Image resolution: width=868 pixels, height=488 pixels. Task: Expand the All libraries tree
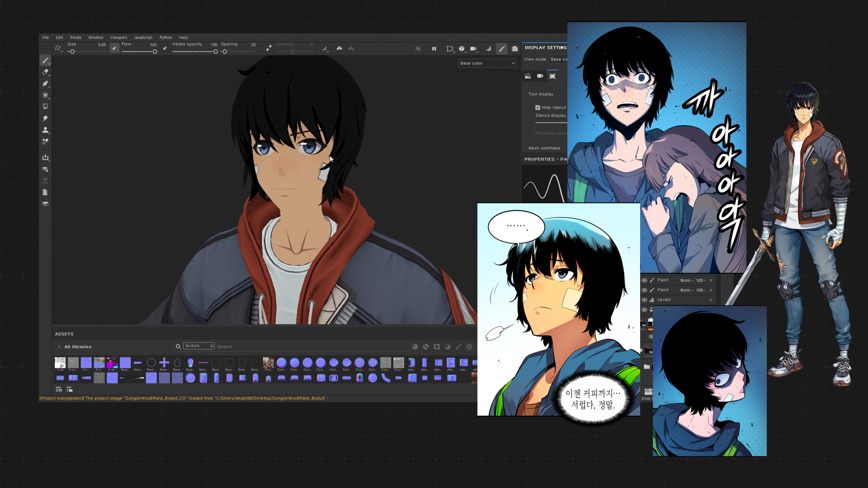coord(59,347)
